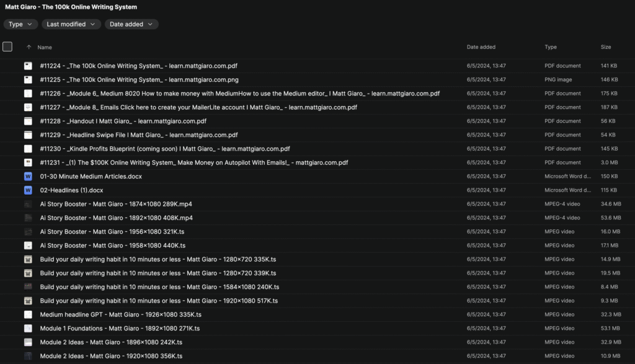Click the icon for Module 1 Foundations video
The height and width of the screenshot is (364, 635).
click(28, 329)
